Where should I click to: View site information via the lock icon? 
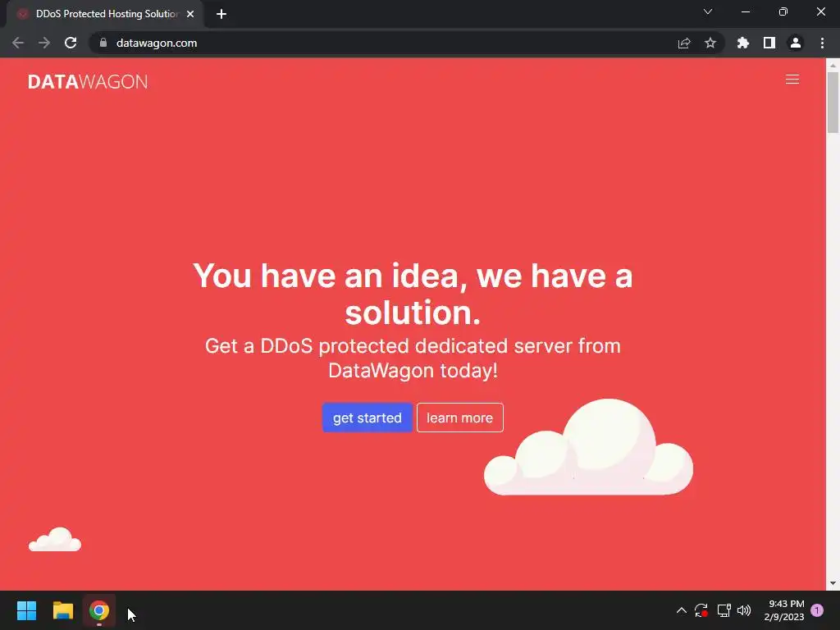tap(103, 43)
